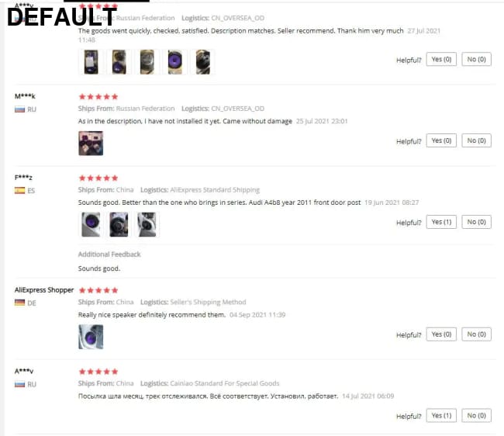View AliExpress Shopper's speaker photo
This screenshot has width=504, height=436.
click(91, 337)
